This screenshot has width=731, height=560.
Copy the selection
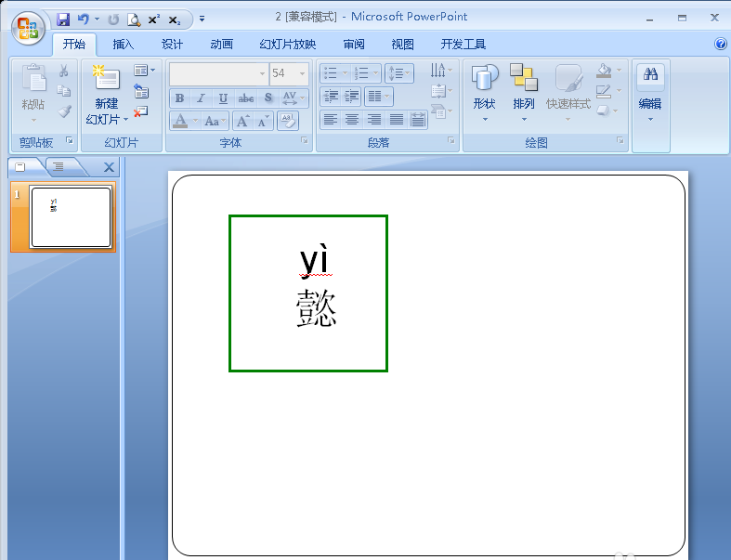pos(64,90)
